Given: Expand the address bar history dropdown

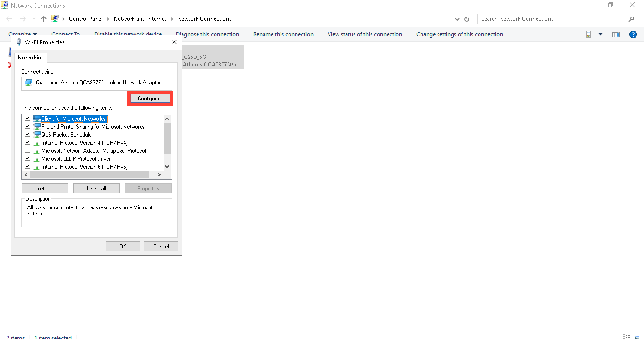Looking at the screenshot, I should tap(457, 19).
